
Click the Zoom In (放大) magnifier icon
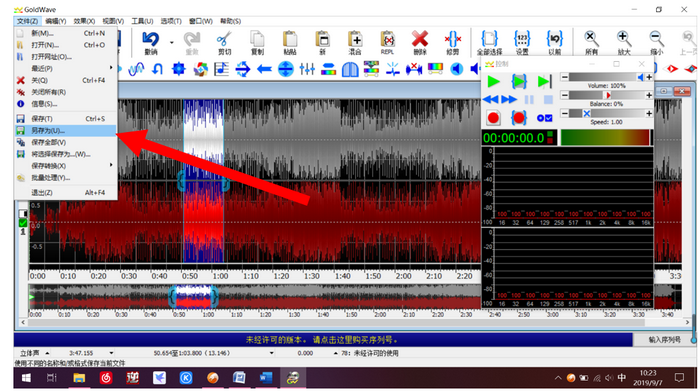pos(624,39)
